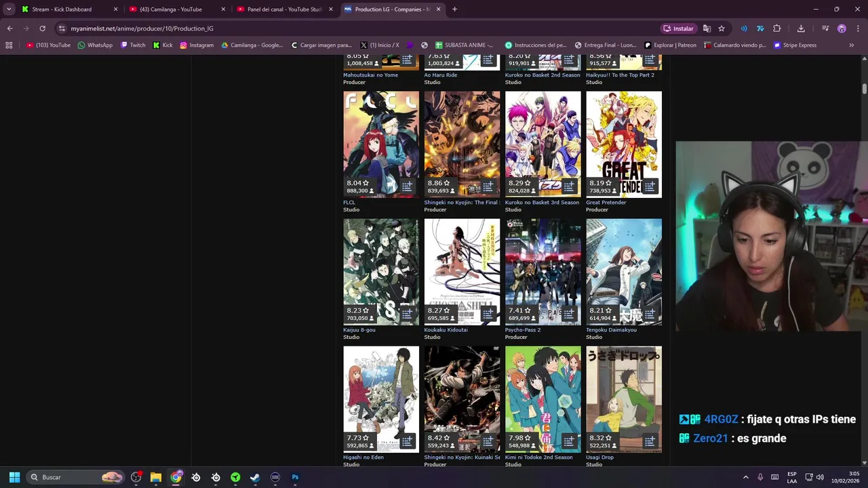
Task: Reload the page
Action: (42, 28)
